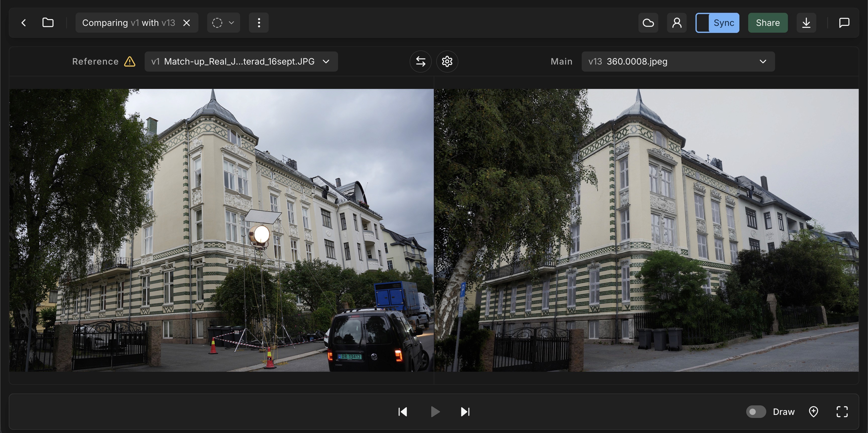
Task: Expand the v1 Reference file dropdown
Action: click(x=241, y=61)
